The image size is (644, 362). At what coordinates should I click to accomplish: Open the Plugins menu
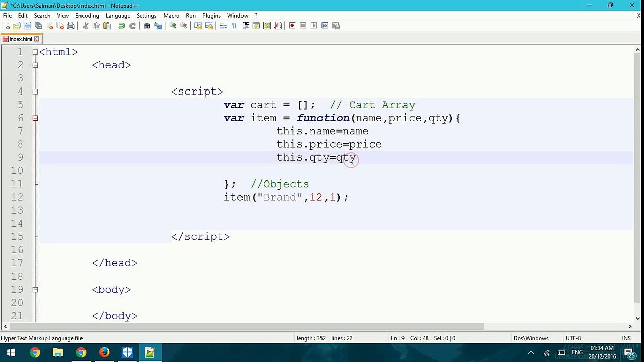coord(211,16)
